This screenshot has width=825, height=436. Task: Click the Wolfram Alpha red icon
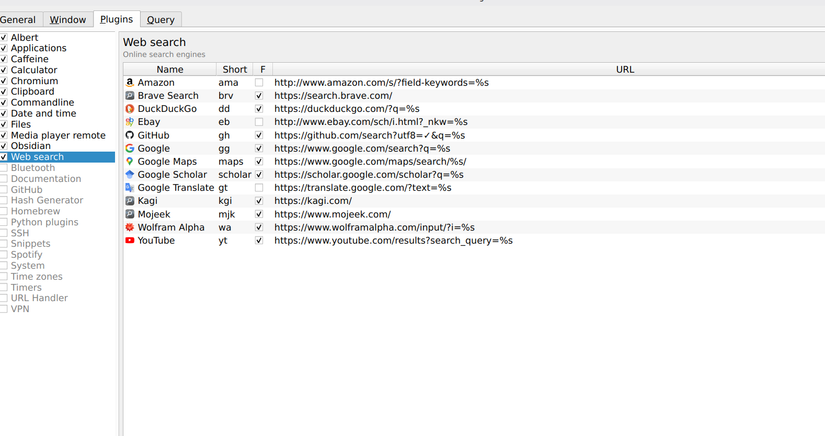click(129, 227)
